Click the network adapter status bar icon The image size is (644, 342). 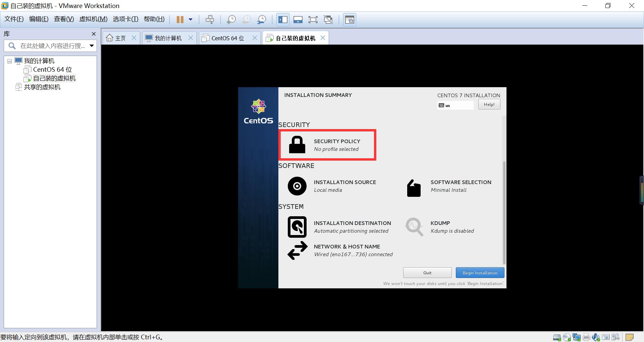(x=577, y=337)
